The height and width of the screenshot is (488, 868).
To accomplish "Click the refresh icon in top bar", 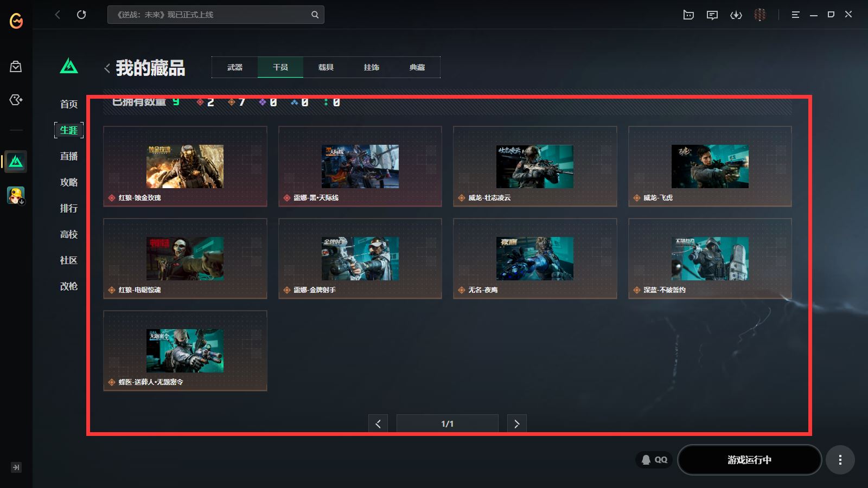I will [x=81, y=15].
